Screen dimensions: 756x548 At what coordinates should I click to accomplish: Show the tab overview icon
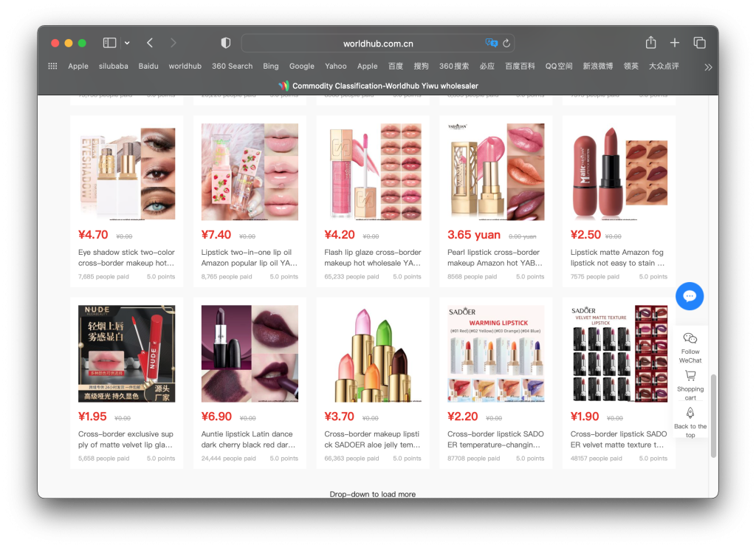pyautogui.click(x=699, y=43)
